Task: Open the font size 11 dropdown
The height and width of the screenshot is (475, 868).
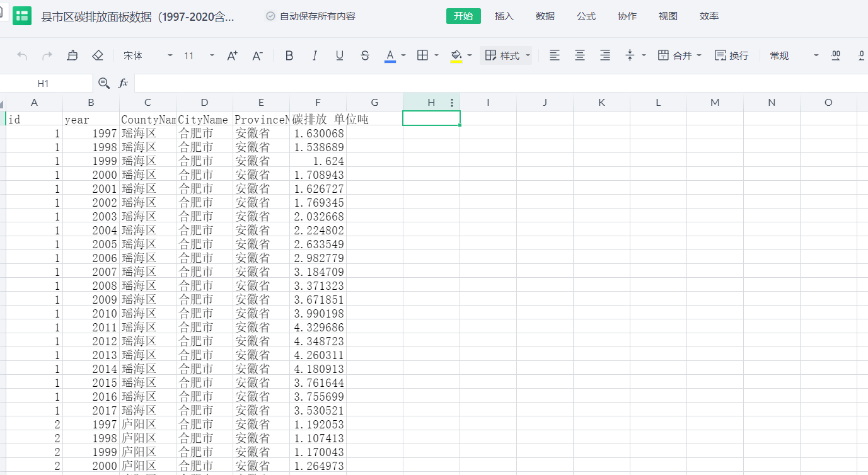Action: click(199, 55)
